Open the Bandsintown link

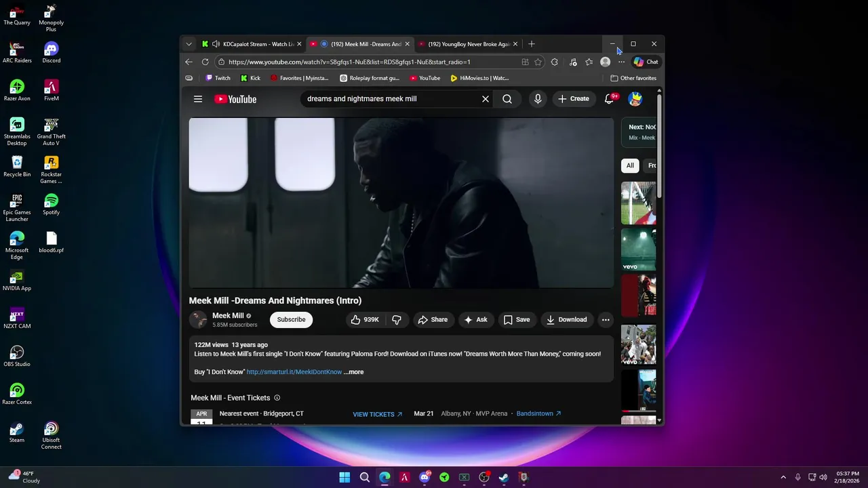(x=538, y=413)
